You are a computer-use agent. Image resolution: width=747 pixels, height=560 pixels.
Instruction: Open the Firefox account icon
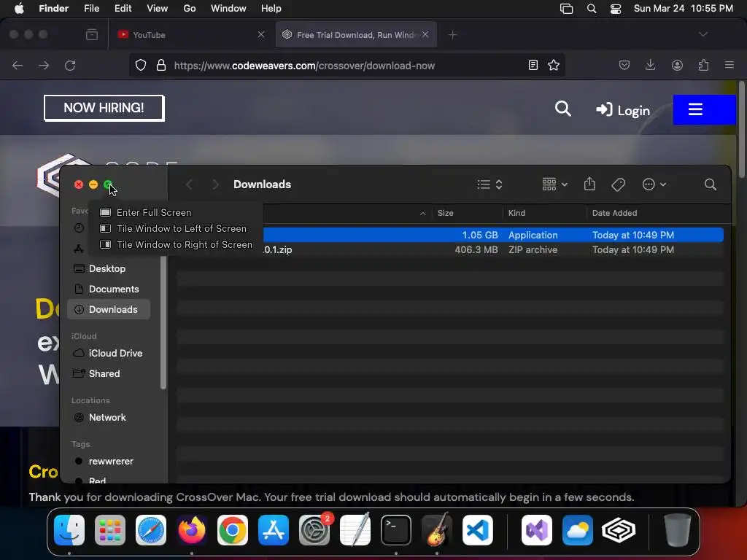tap(677, 65)
